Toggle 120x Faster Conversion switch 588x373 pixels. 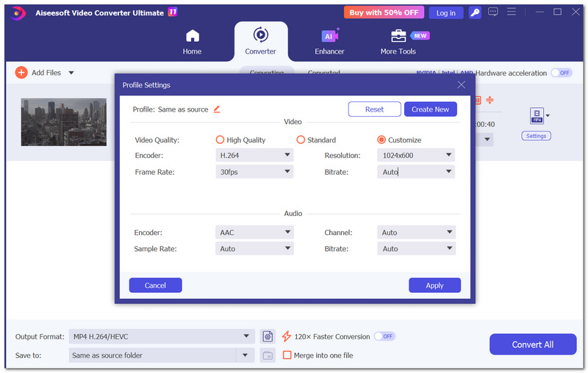tap(384, 336)
